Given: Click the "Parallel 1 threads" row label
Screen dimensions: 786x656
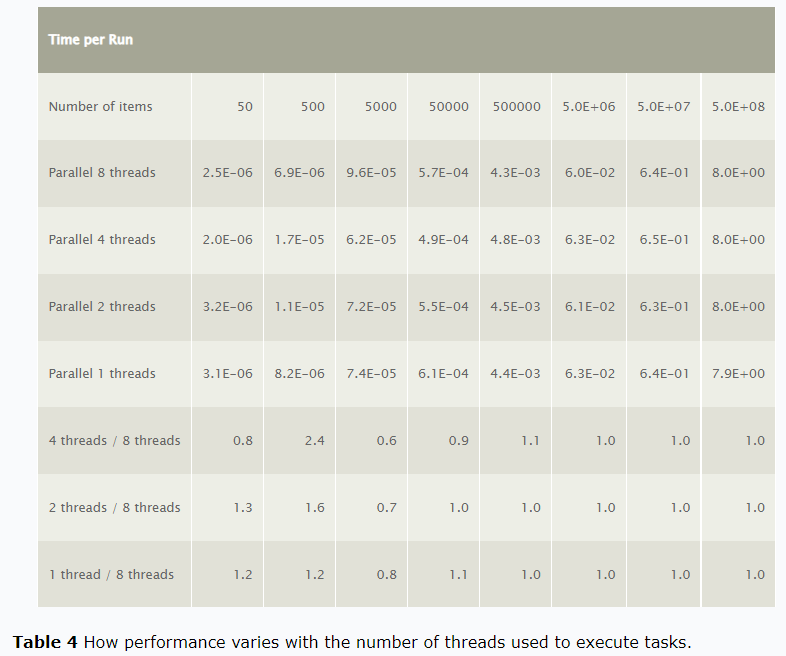Looking at the screenshot, I should (102, 374).
